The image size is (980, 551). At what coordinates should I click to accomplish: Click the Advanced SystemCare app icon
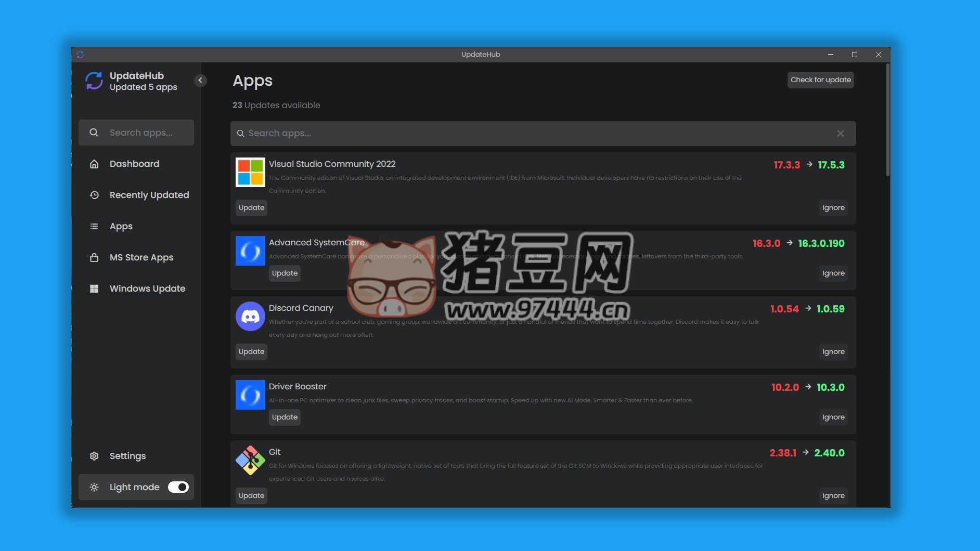coord(250,251)
